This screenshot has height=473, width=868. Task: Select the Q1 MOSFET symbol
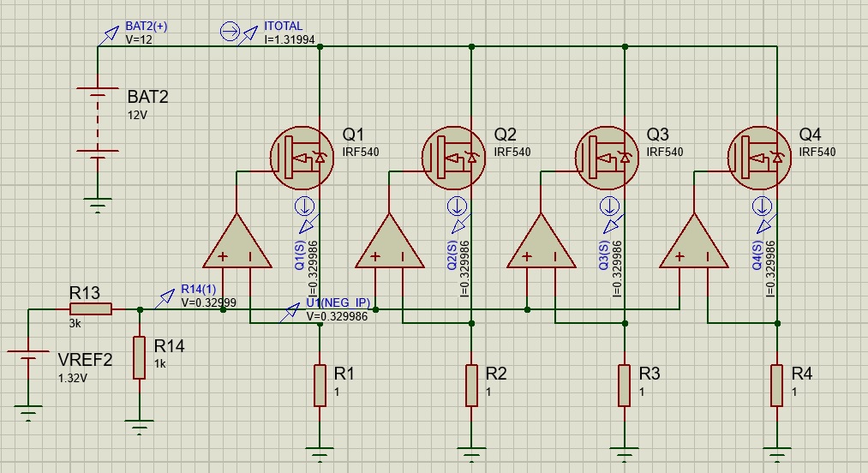click(302, 158)
